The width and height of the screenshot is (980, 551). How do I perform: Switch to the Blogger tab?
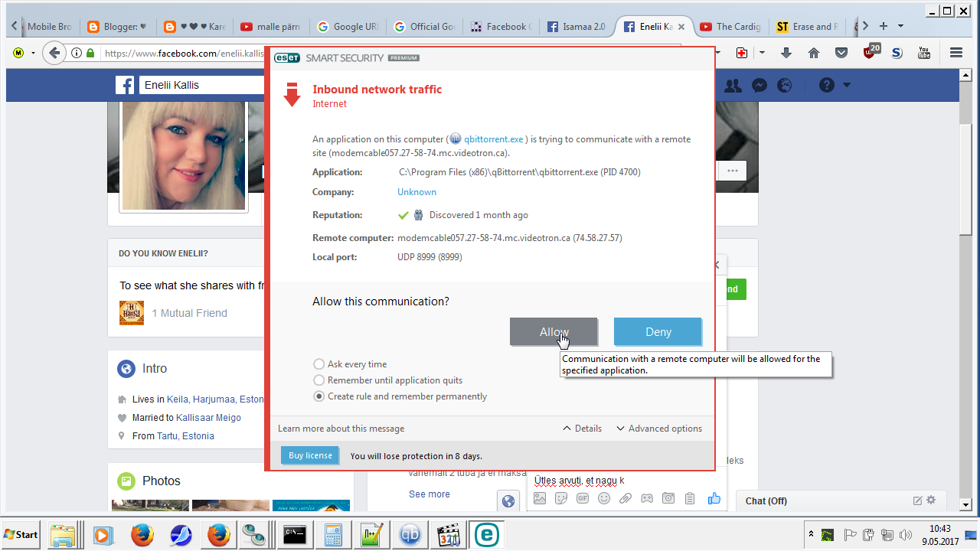click(118, 26)
